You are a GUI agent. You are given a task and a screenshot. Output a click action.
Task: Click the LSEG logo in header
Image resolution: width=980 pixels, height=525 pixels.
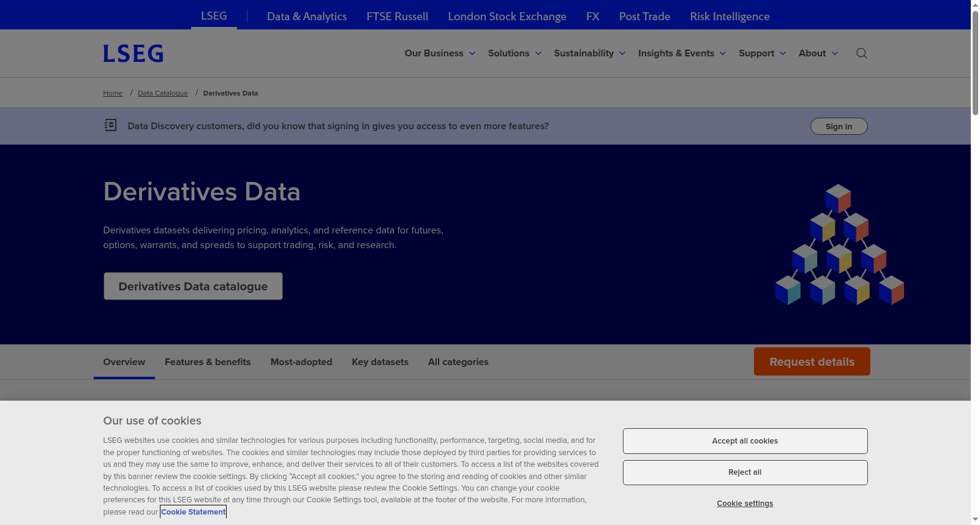tap(133, 53)
